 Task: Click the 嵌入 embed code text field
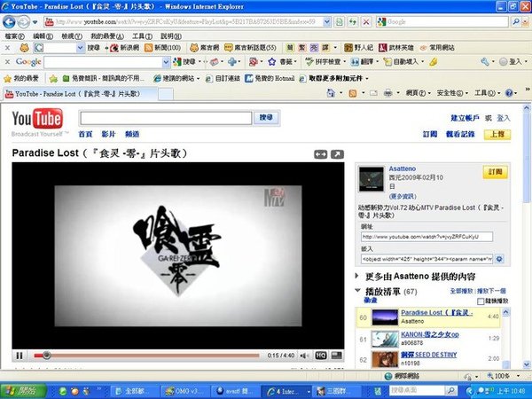tap(426, 259)
